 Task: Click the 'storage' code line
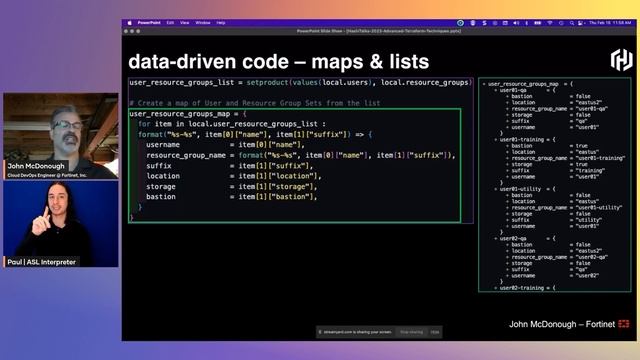click(x=231, y=187)
